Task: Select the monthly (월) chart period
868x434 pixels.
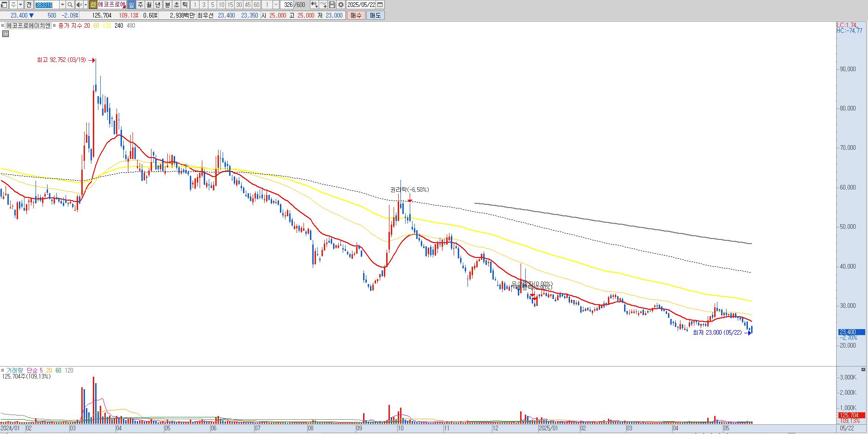Action: 149,5
